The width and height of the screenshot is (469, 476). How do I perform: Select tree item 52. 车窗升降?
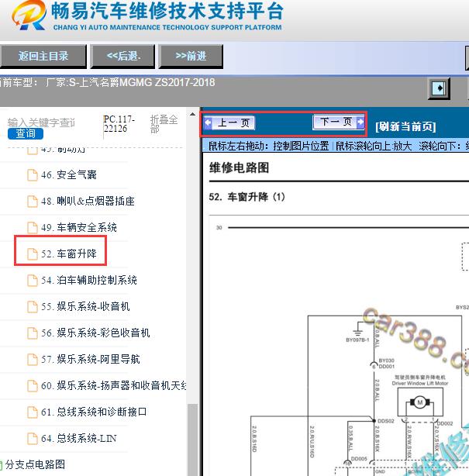pos(68,254)
